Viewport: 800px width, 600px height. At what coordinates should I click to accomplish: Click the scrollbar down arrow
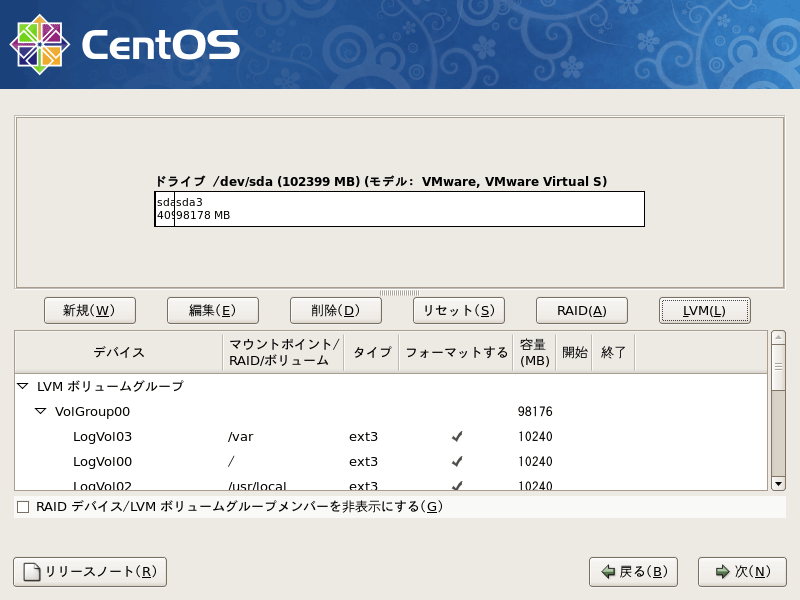[x=779, y=486]
